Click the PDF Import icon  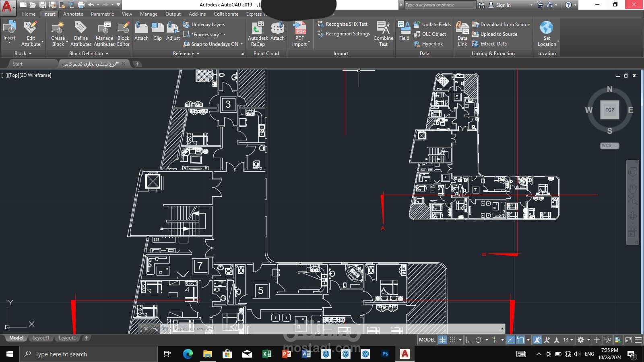point(300,34)
